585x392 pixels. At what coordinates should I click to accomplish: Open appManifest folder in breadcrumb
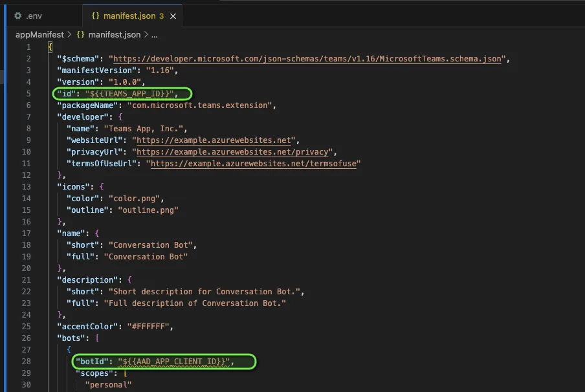[39, 35]
